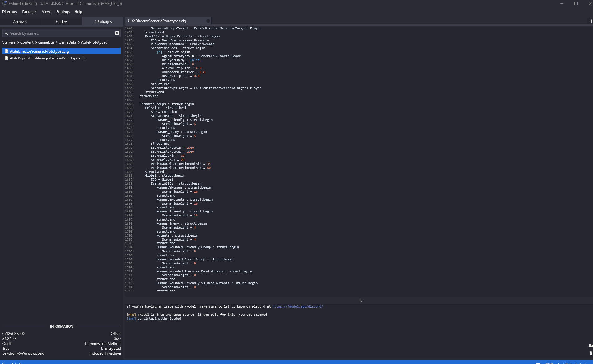This screenshot has width=593, height=364.
Task: Clear the package search field
Action: [x=117, y=33]
